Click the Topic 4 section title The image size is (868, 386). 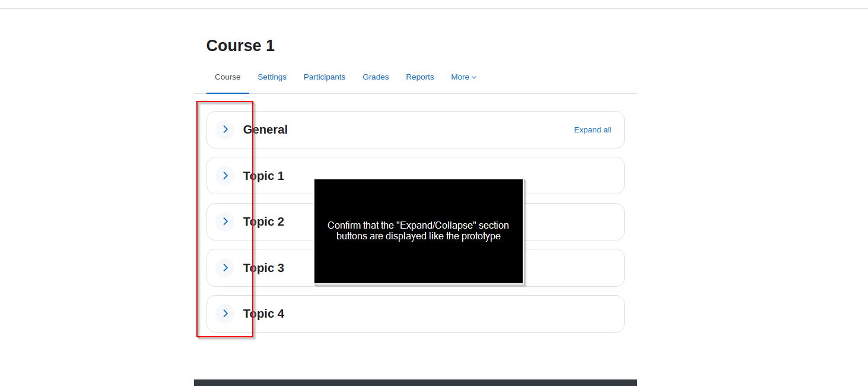(263, 314)
